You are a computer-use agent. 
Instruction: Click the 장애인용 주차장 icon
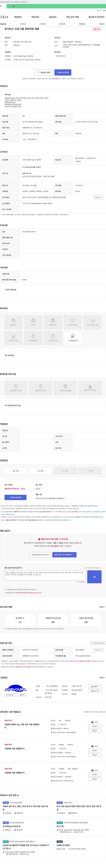[16, 388]
